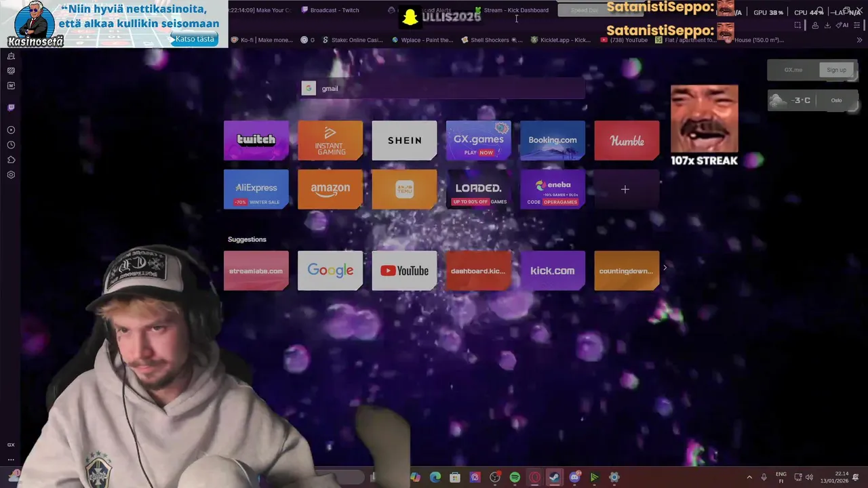Screen dimensions: 868x488
Task: Open the Stake: Online Casino bookmark
Action: (x=353, y=40)
